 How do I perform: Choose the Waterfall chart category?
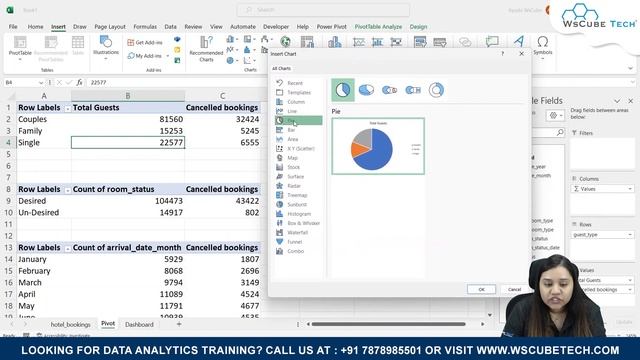click(x=297, y=233)
